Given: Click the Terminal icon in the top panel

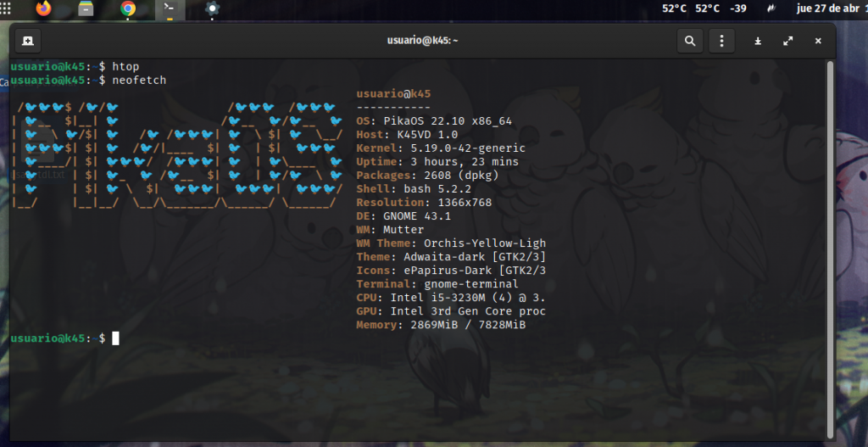Looking at the screenshot, I should [170, 9].
